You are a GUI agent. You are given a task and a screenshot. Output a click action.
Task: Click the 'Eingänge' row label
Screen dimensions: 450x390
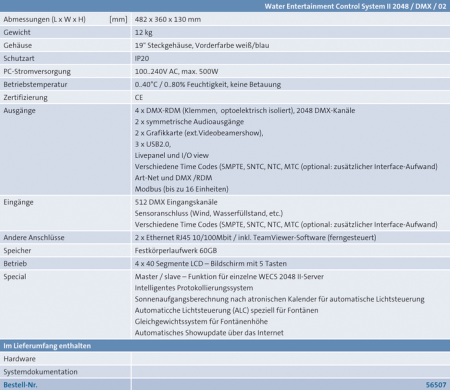pyautogui.click(x=18, y=202)
